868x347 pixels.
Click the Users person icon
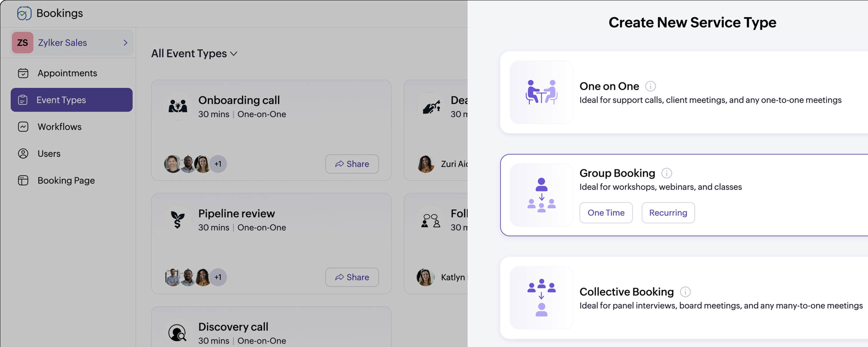[x=23, y=153]
